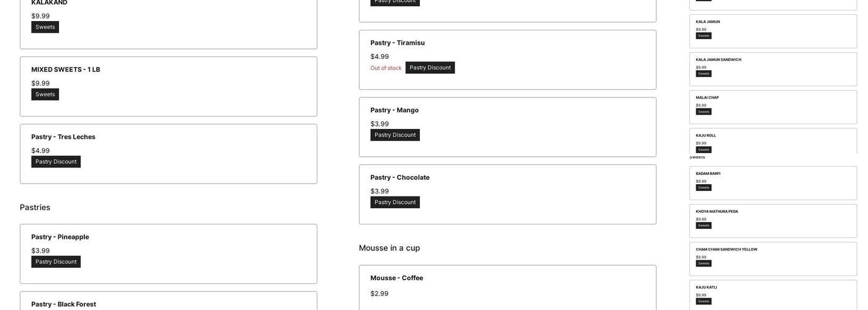Open the KHOYA MATHURA PEDA preview card

(x=773, y=221)
